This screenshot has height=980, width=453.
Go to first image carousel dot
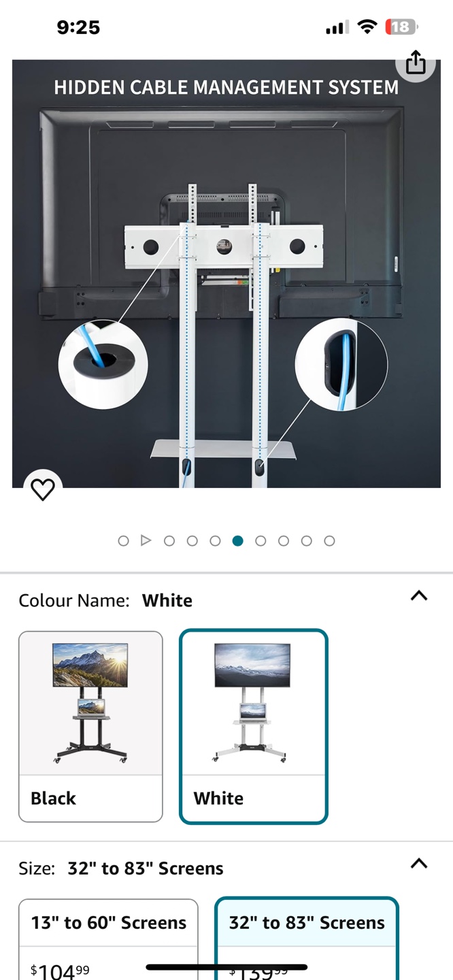pyautogui.click(x=123, y=541)
